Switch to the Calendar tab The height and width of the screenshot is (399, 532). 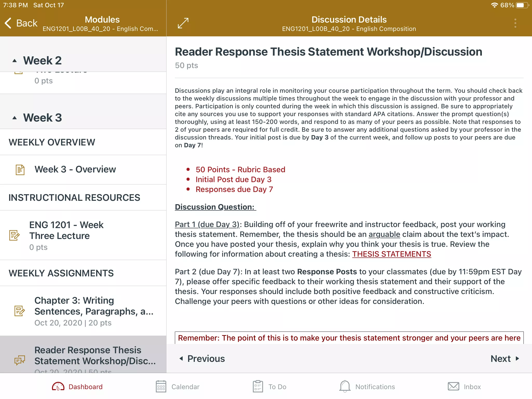[x=178, y=387]
